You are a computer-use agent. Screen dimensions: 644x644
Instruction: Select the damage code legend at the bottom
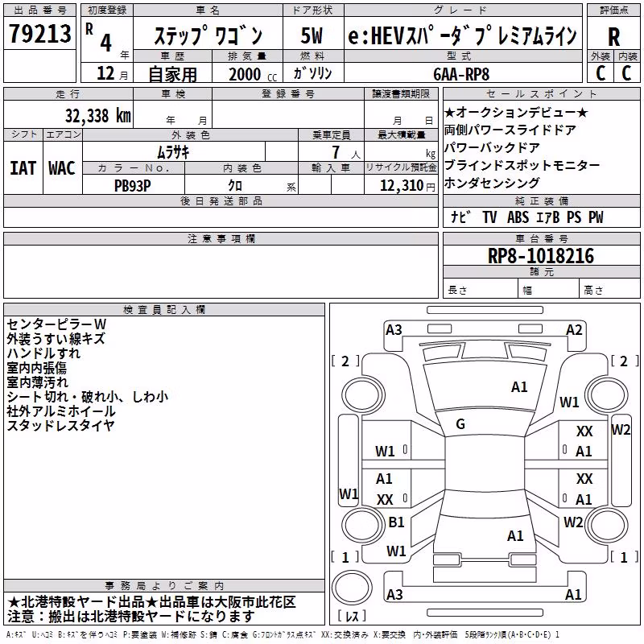[283, 634]
